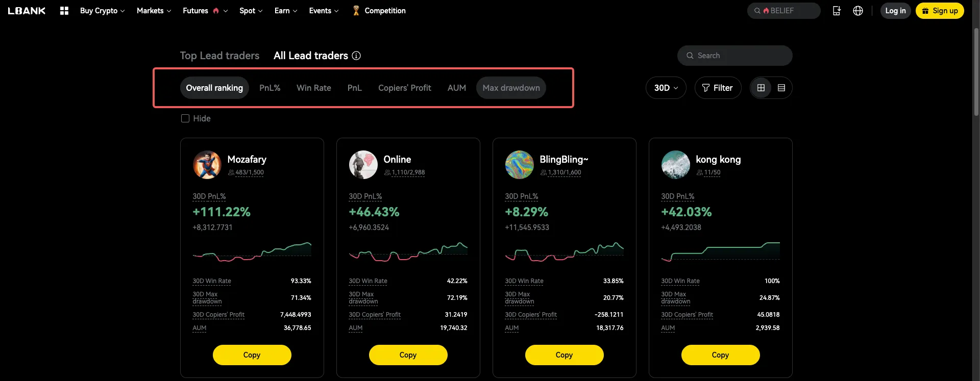Viewport: 980px width, 381px height.
Task: Tick the Hide checkbox
Action: tap(185, 118)
